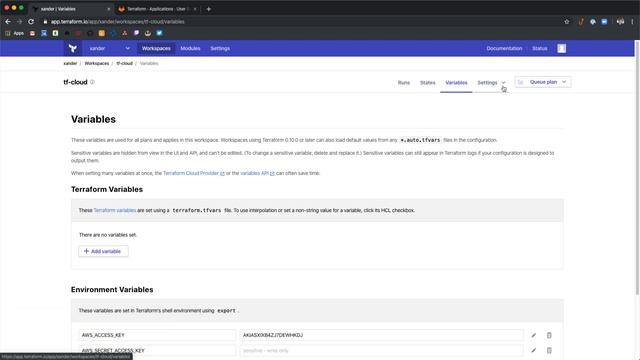
Task: Click the Workspaces breadcrumb link
Action: tap(97, 63)
